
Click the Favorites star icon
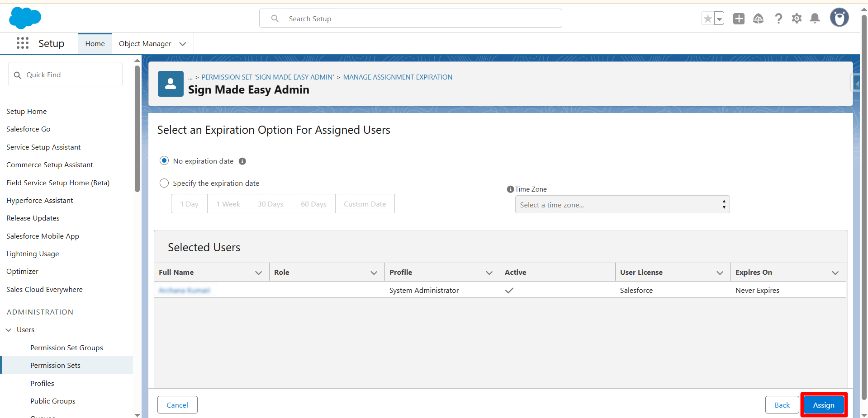click(707, 19)
